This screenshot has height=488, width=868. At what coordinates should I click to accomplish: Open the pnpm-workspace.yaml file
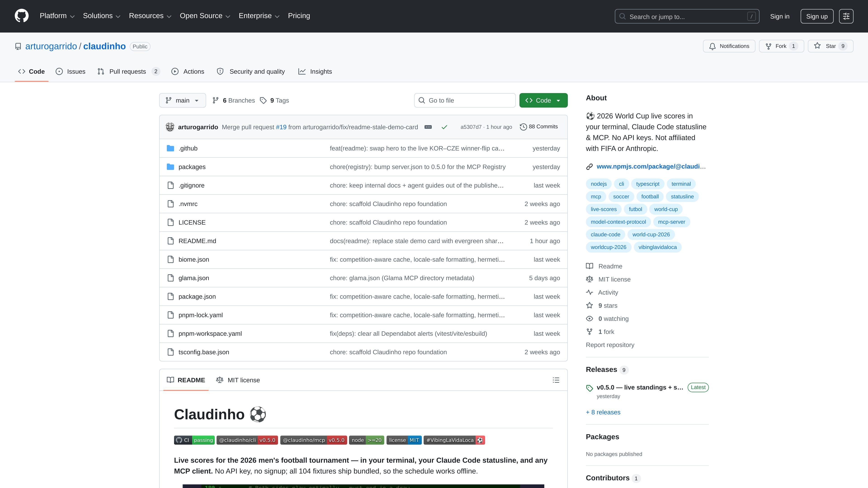pyautogui.click(x=210, y=334)
